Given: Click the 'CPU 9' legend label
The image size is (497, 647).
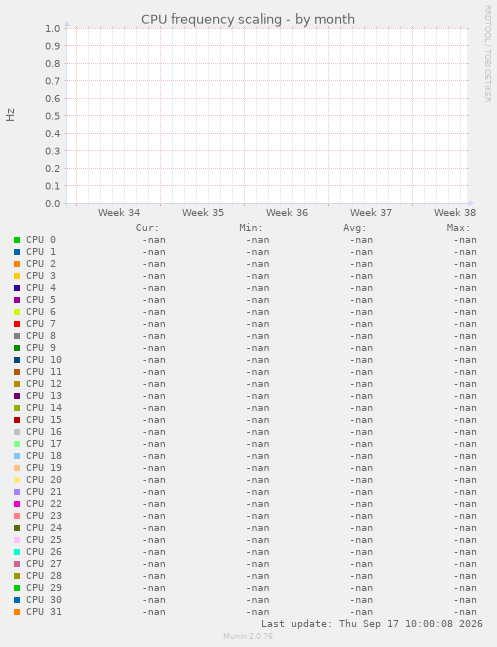Looking at the screenshot, I should pos(41,348).
